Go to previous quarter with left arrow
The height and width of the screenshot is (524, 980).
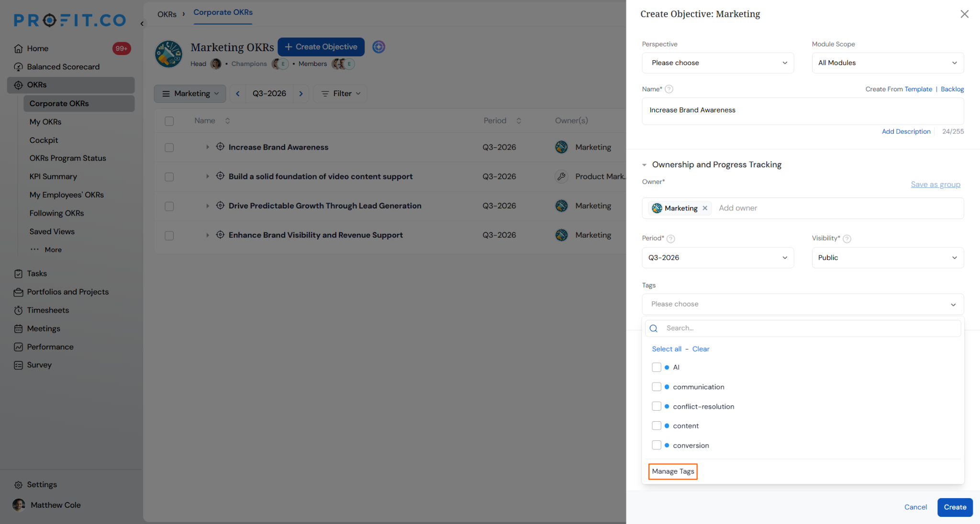tap(237, 94)
